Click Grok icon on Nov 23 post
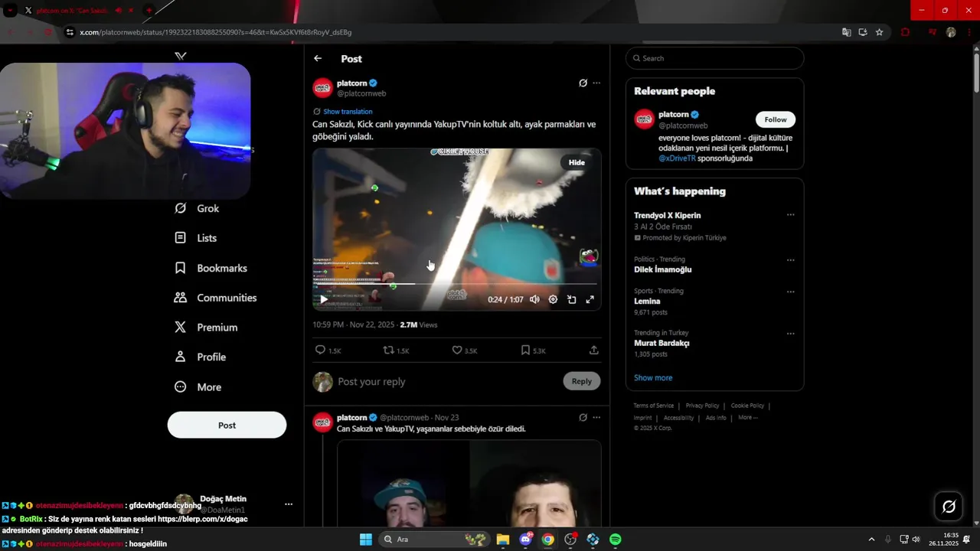 click(x=583, y=417)
